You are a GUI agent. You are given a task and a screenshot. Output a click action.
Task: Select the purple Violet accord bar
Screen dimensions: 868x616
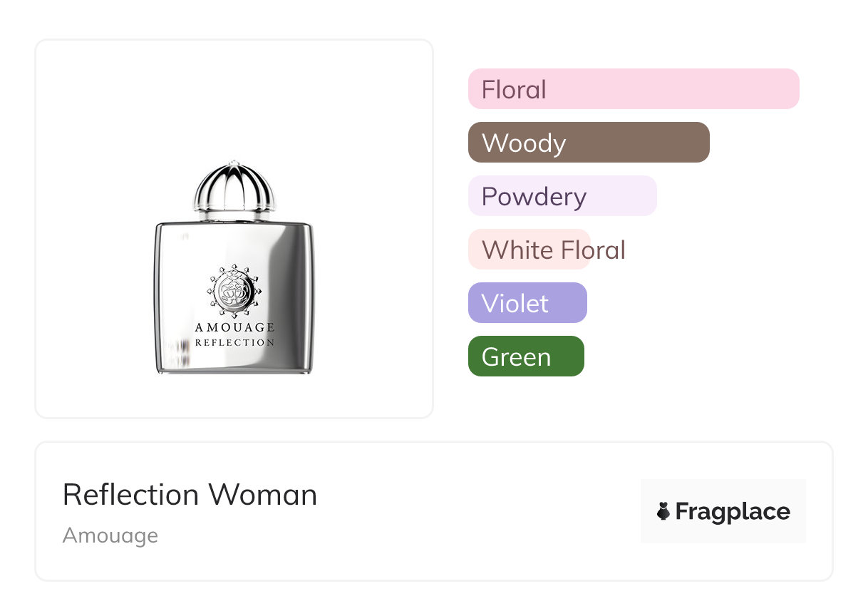click(527, 303)
